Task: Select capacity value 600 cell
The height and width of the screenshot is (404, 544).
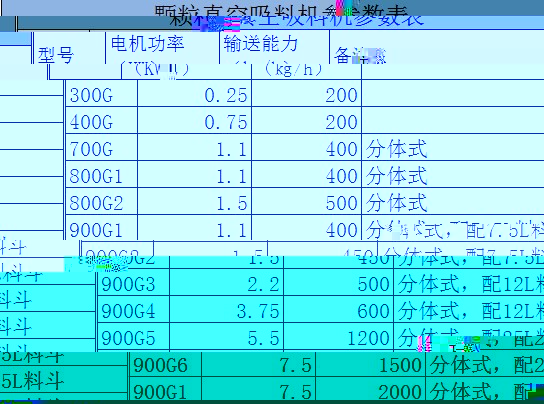Action: (x=339, y=310)
